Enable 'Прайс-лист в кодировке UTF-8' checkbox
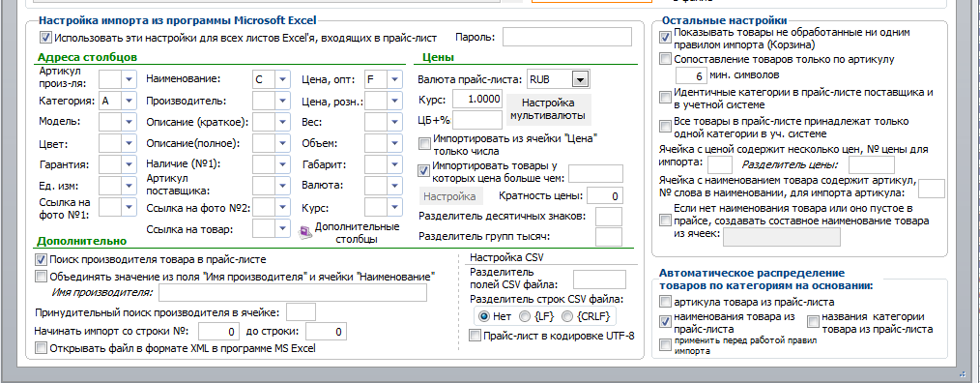The width and height of the screenshot is (980, 383). [475, 336]
